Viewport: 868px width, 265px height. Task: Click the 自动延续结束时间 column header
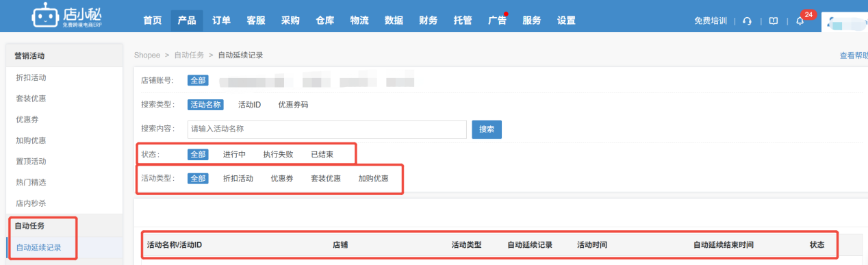pos(724,244)
